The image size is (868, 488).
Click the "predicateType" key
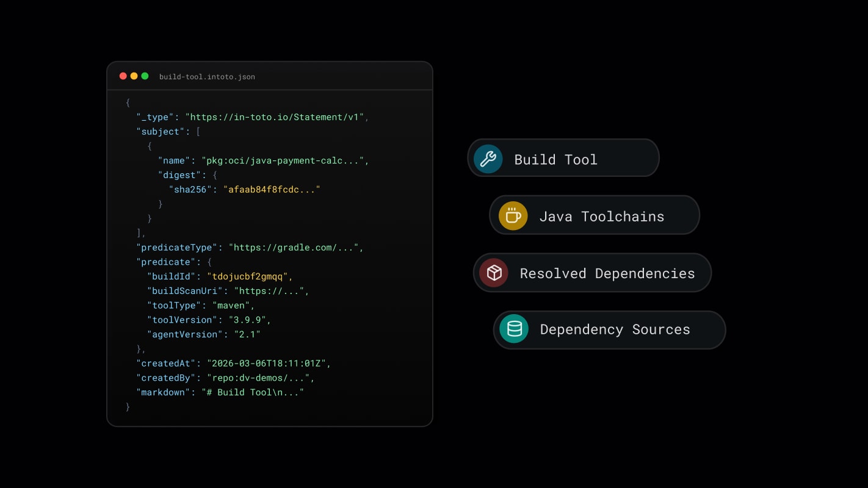click(x=177, y=248)
